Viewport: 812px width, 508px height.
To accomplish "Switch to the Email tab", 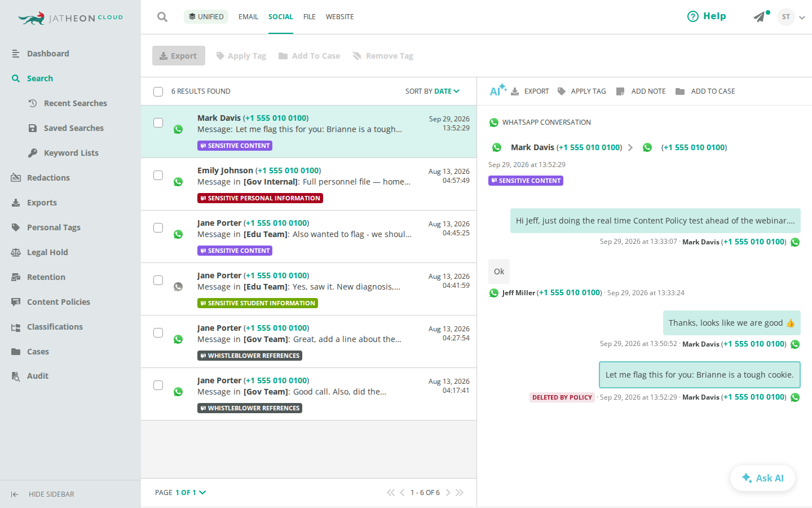I will click(248, 17).
